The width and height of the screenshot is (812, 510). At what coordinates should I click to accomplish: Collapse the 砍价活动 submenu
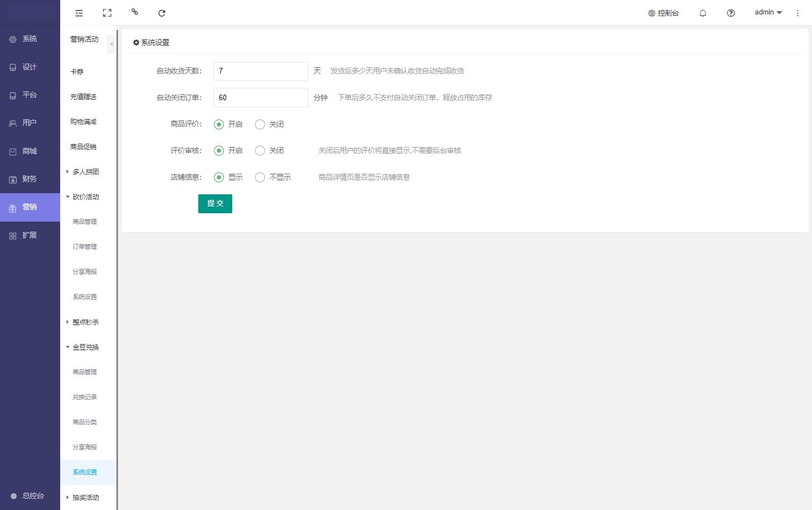pos(85,197)
